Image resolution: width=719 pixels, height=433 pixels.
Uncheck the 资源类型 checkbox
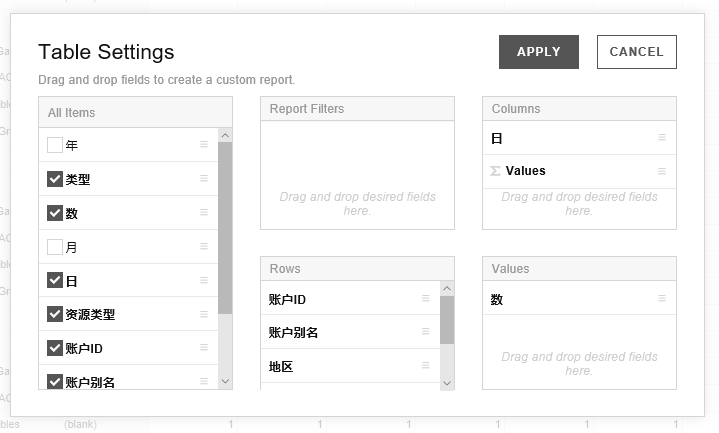55,314
